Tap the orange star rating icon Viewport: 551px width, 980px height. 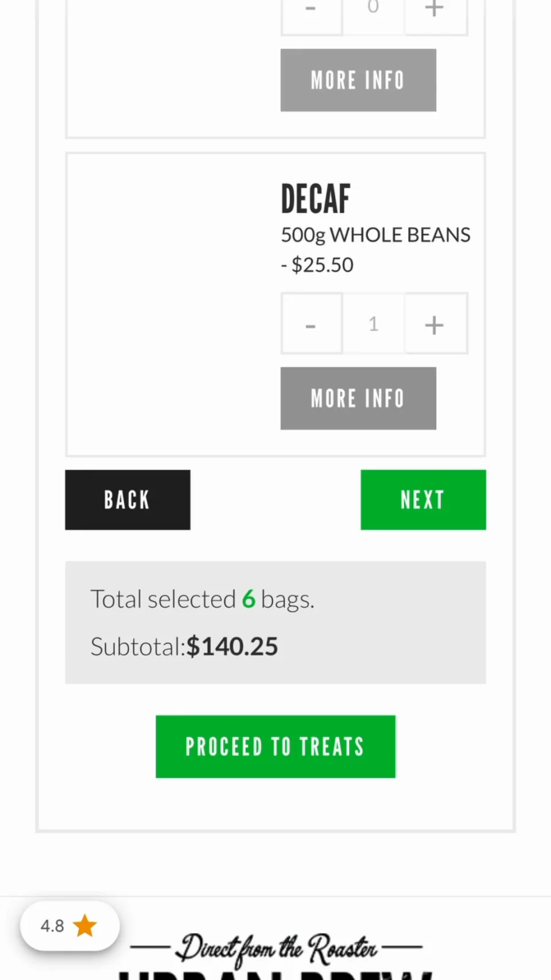pos(85,925)
